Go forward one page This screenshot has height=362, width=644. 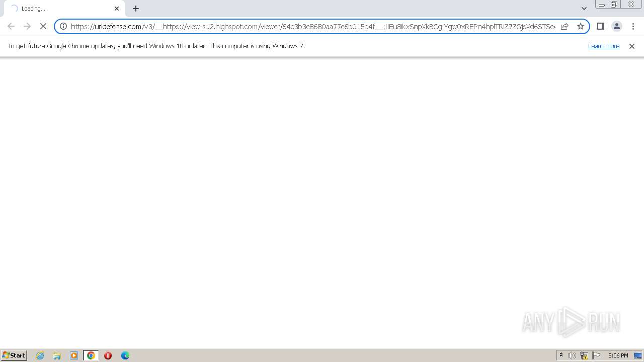tap(27, 26)
